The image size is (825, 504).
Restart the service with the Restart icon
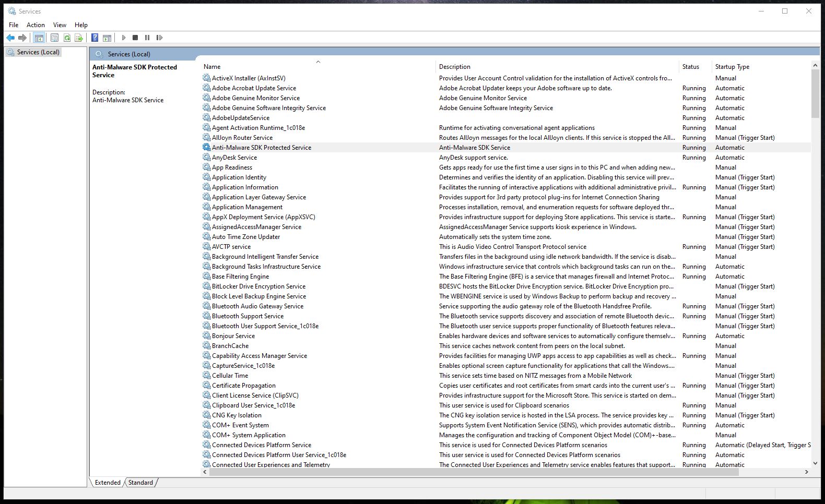click(160, 38)
